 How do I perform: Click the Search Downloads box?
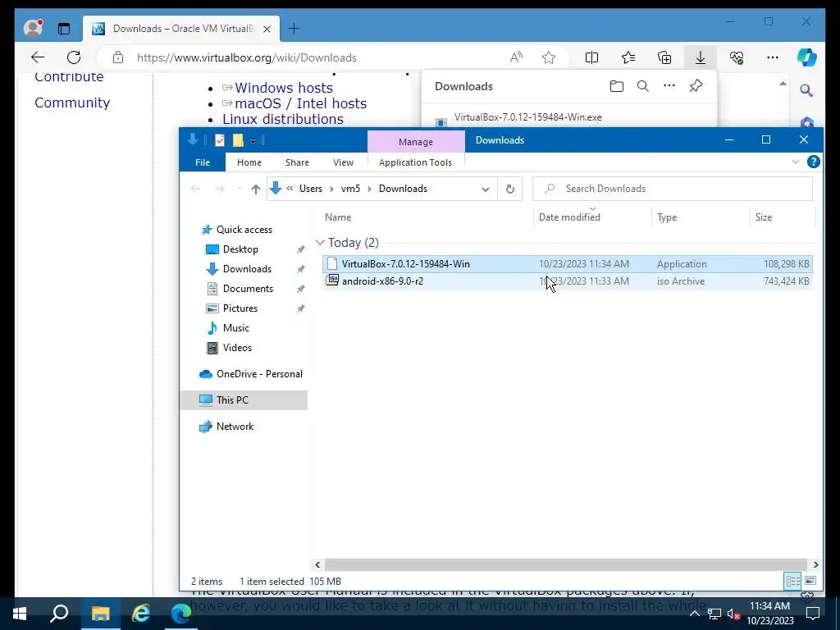tap(673, 189)
